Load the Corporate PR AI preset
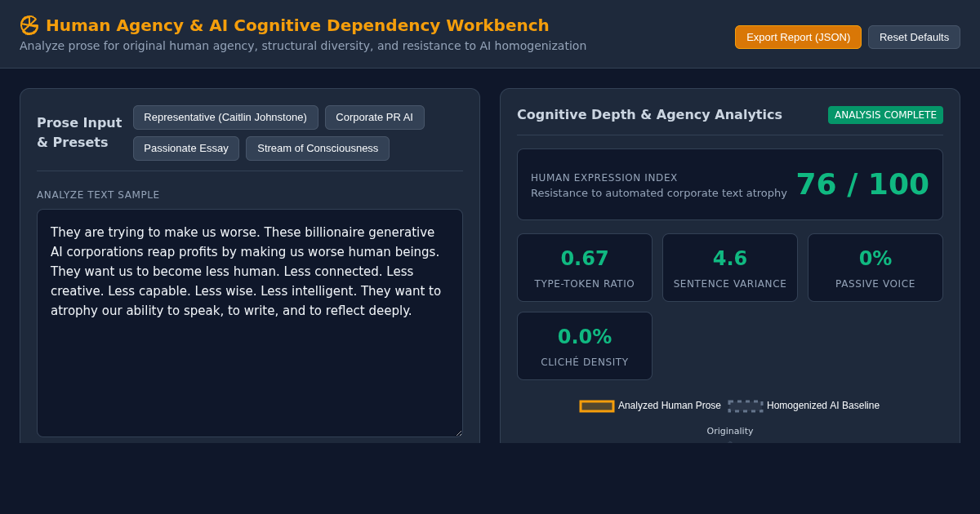980x514 pixels. coord(374,117)
